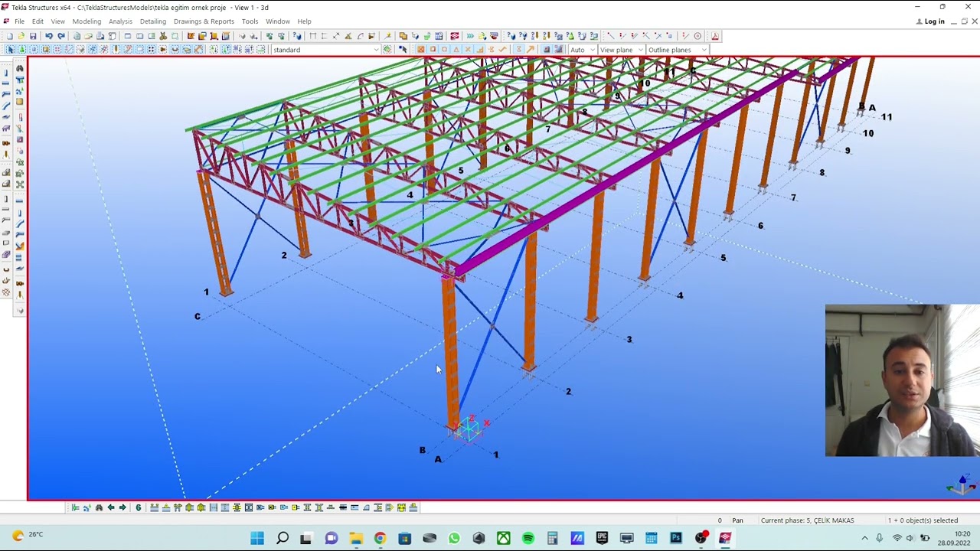980x551 pixels.
Task: Click the New model icon
Action: click(x=9, y=36)
